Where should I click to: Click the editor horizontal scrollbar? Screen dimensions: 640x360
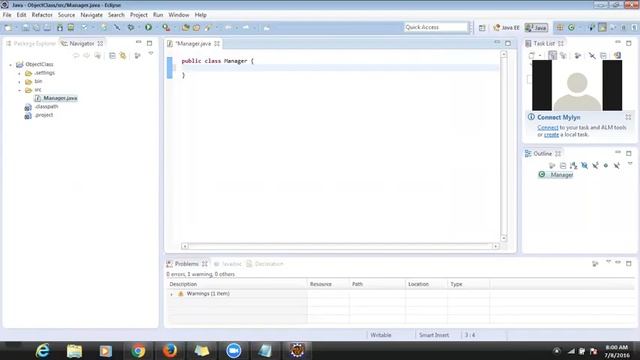click(340, 246)
